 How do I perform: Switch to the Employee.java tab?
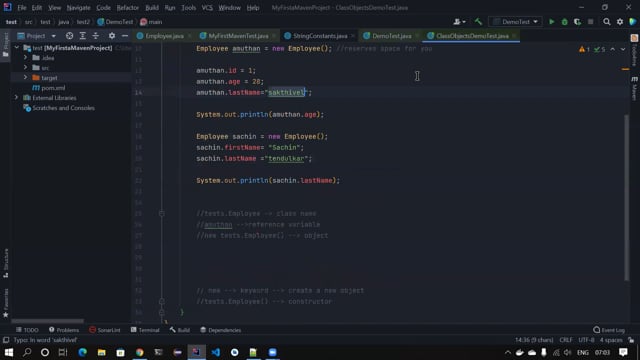(164, 36)
